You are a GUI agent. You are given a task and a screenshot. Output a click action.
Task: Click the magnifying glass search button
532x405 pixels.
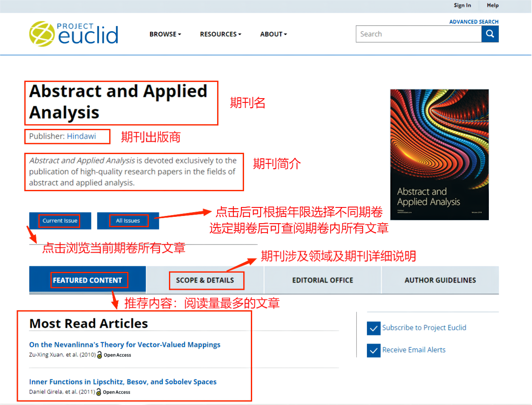click(x=490, y=34)
